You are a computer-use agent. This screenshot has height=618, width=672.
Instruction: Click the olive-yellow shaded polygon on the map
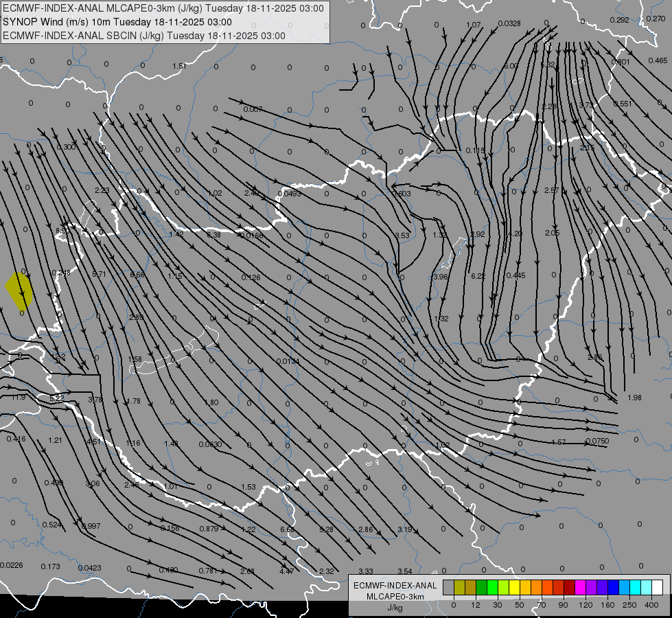tap(19, 290)
